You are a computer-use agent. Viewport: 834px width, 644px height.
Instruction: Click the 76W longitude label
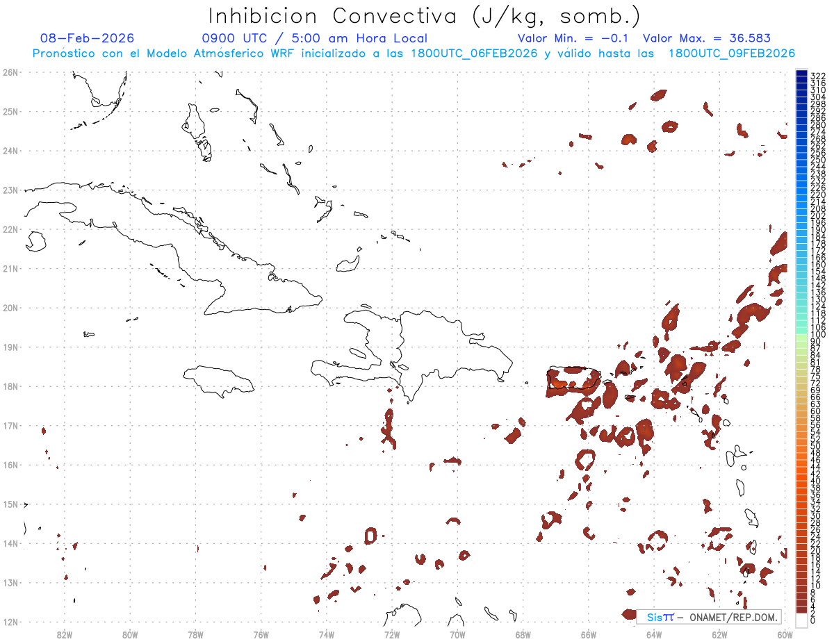tap(261, 634)
